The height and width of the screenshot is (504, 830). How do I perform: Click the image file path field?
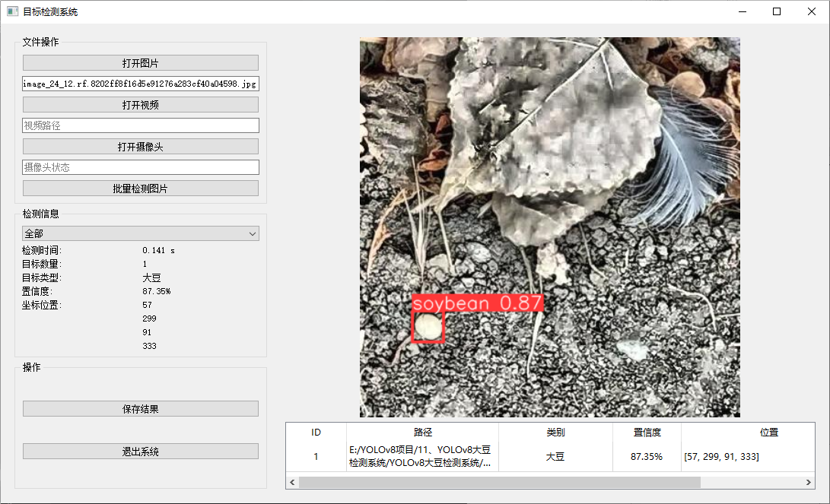click(140, 84)
